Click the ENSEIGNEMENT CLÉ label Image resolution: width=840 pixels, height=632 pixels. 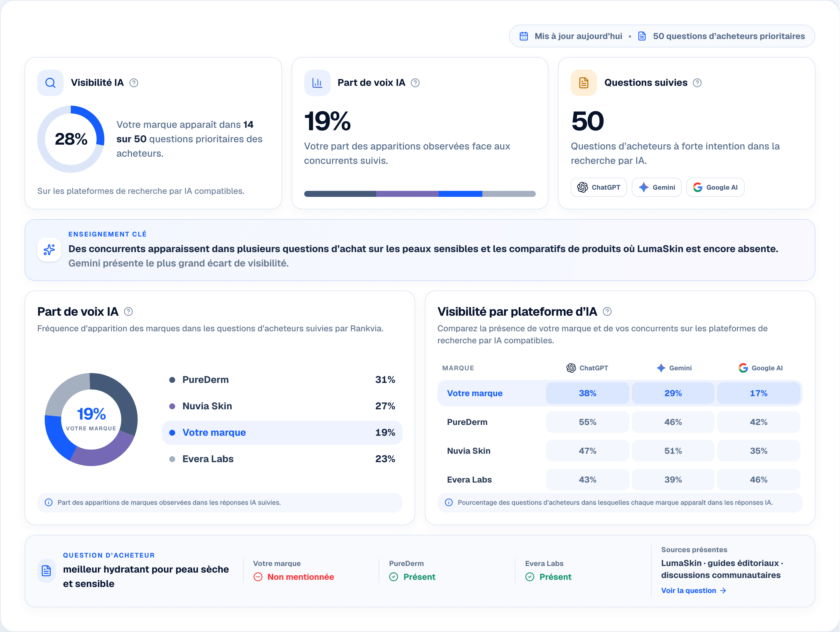point(107,234)
